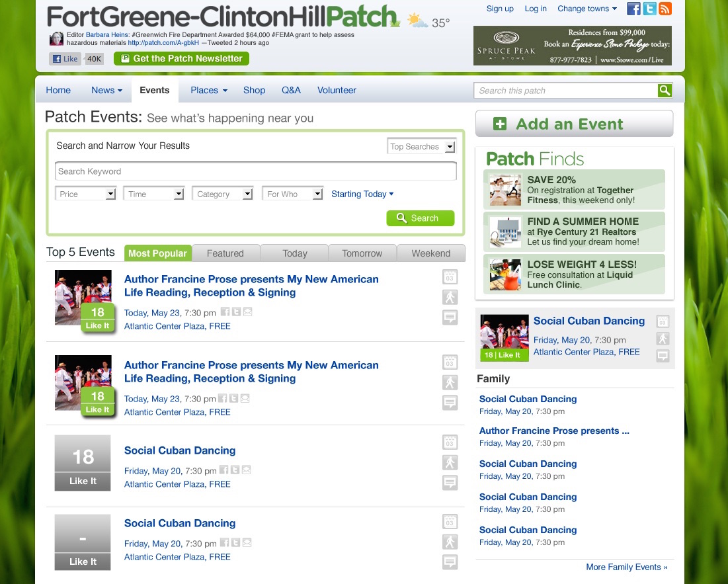The width and height of the screenshot is (728, 584).
Task: Open the Change towns dropdown
Action: (x=587, y=9)
